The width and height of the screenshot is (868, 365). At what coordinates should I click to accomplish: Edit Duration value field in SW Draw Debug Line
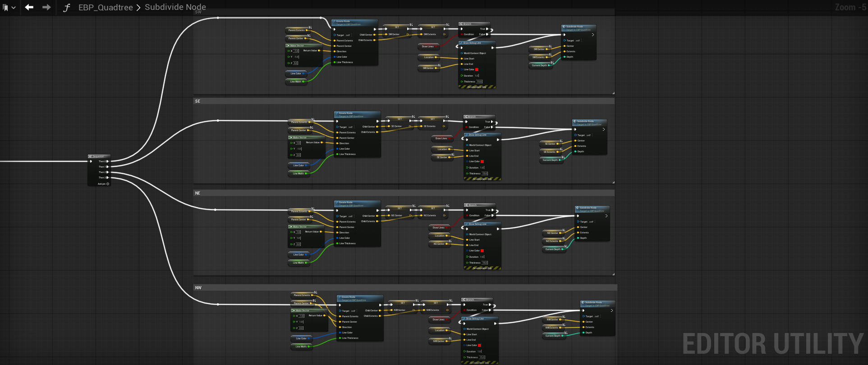[x=477, y=76]
